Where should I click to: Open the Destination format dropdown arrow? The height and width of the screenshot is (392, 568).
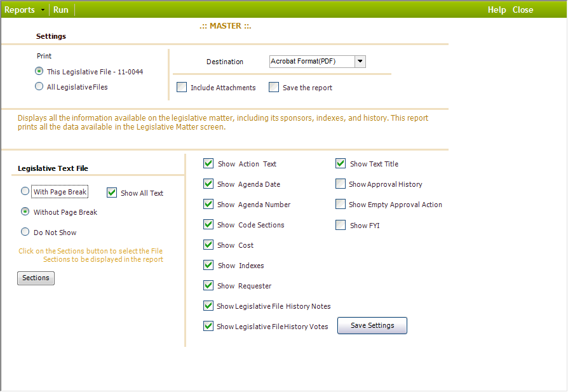(x=360, y=61)
